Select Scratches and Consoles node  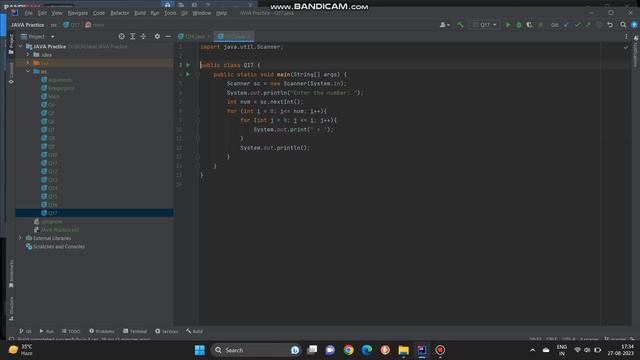(56, 247)
